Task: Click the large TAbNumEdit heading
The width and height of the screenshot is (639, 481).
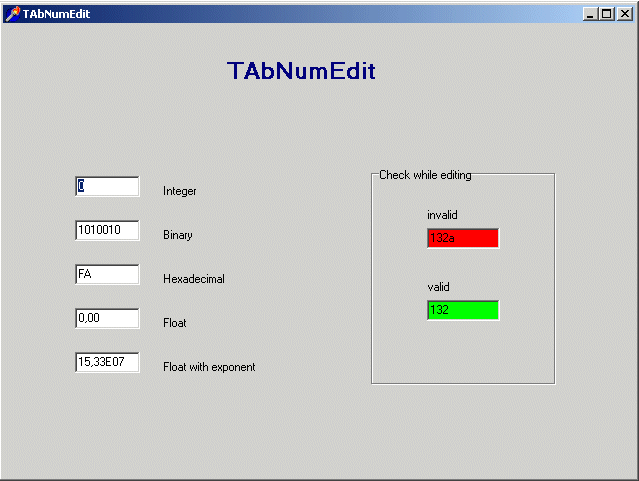Action: tap(301, 71)
